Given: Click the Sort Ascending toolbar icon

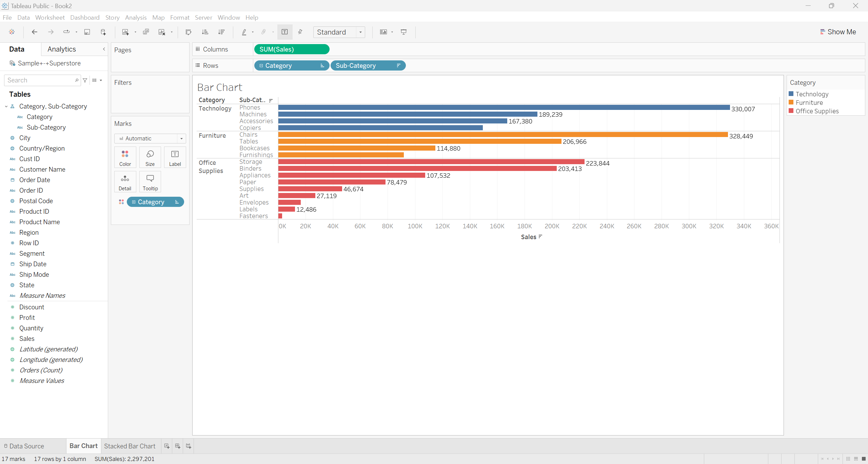Looking at the screenshot, I should pos(205,32).
